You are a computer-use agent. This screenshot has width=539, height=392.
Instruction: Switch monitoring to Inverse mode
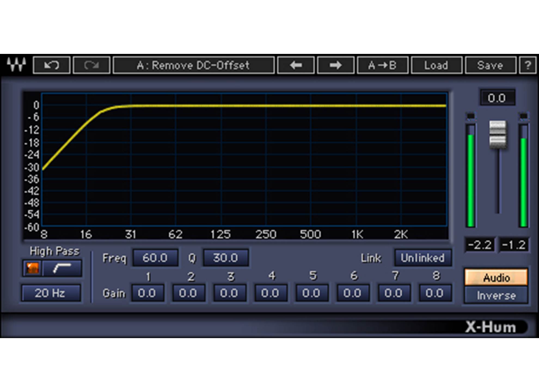496,296
